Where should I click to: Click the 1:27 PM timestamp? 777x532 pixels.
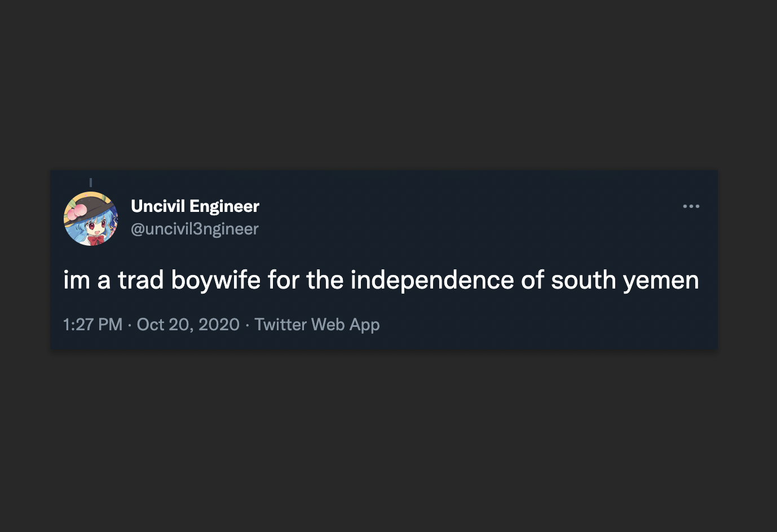[x=92, y=325]
